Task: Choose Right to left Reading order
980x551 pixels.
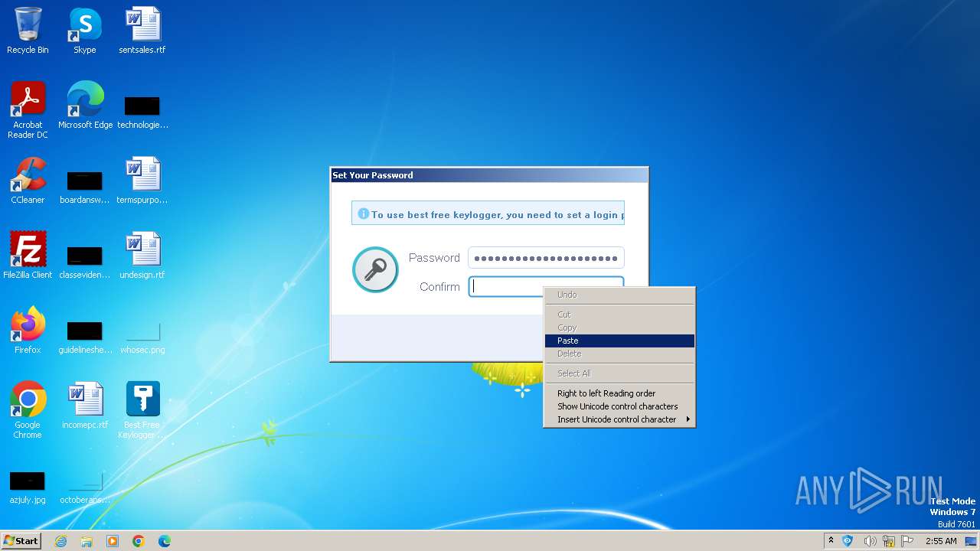Action: pyautogui.click(x=619, y=393)
